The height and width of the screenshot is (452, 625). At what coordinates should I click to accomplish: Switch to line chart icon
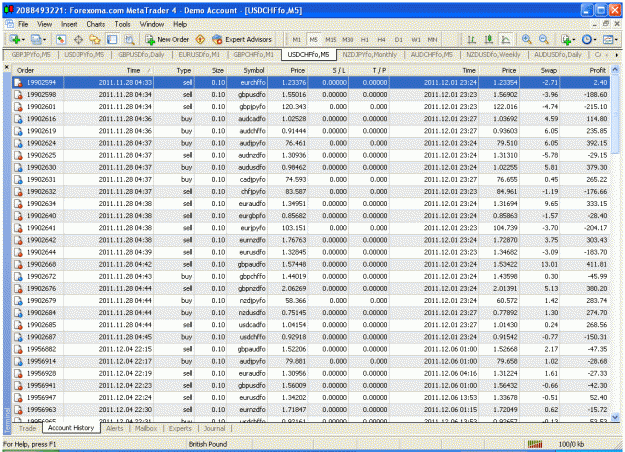(505, 39)
